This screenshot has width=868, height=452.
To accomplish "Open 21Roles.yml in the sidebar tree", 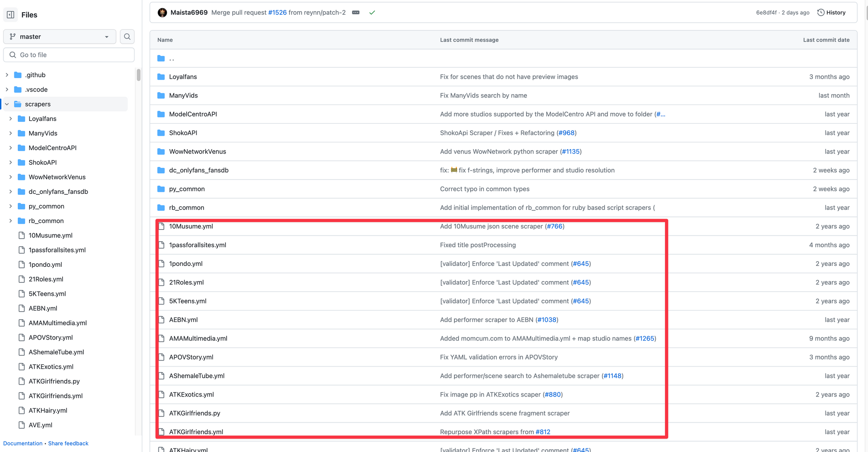I will click(x=46, y=279).
